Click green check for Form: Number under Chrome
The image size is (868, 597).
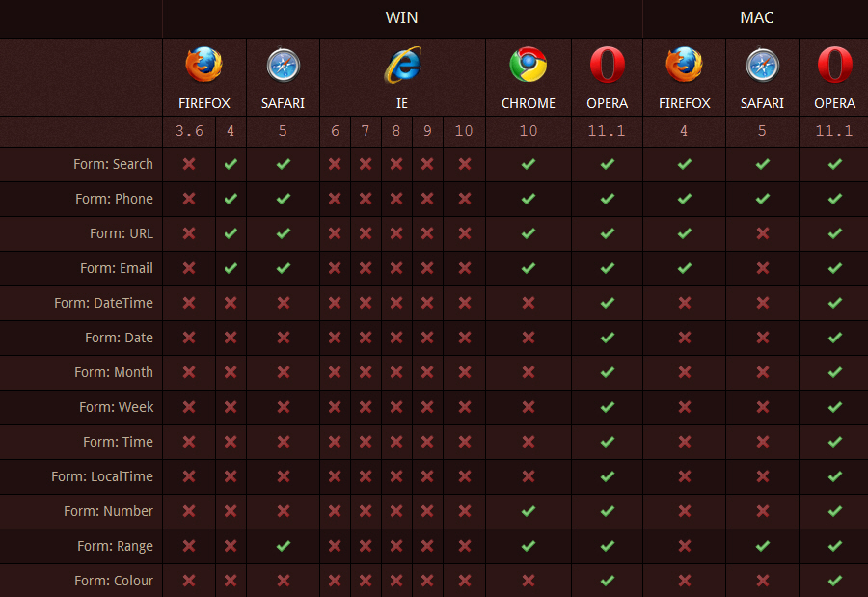click(x=528, y=511)
